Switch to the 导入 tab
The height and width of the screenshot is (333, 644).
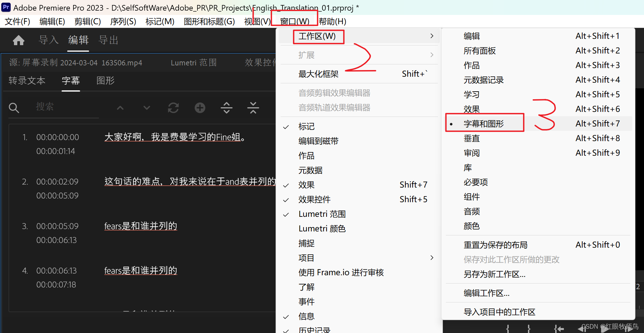click(49, 40)
